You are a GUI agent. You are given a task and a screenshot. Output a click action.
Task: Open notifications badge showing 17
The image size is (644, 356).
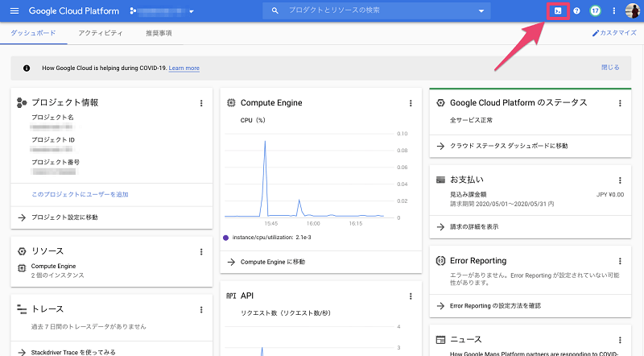click(595, 11)
